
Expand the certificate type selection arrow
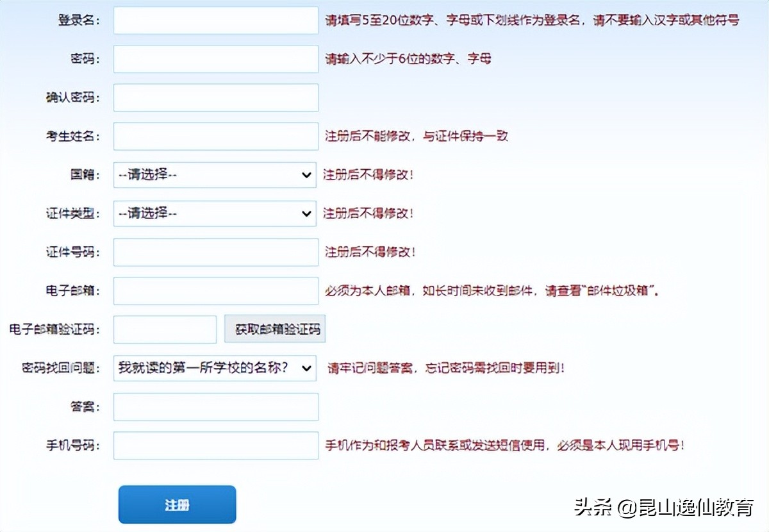click(308, 213)
